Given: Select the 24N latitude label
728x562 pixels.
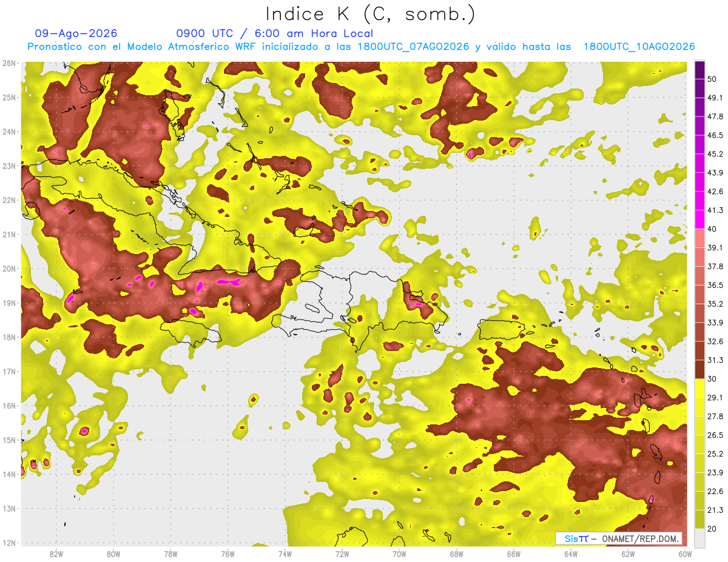Looking at the screenshot, I should 9,132.
